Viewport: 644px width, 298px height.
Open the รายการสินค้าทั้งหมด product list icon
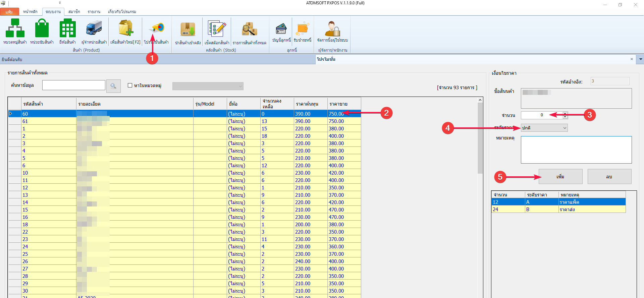250,32
